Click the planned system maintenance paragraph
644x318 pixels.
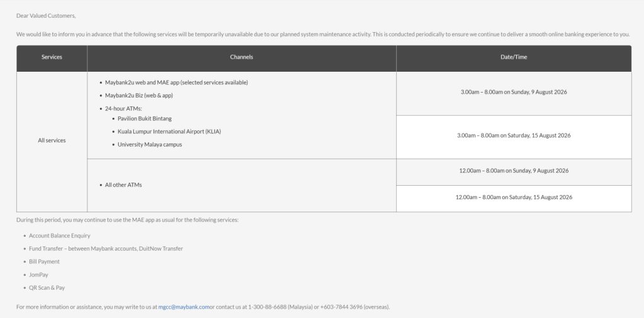tap(323, 34)
